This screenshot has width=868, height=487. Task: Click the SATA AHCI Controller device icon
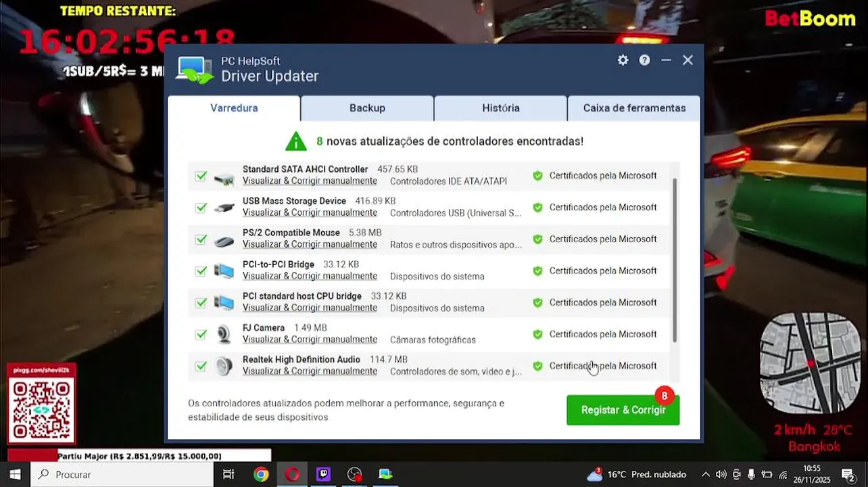[224, 179]
